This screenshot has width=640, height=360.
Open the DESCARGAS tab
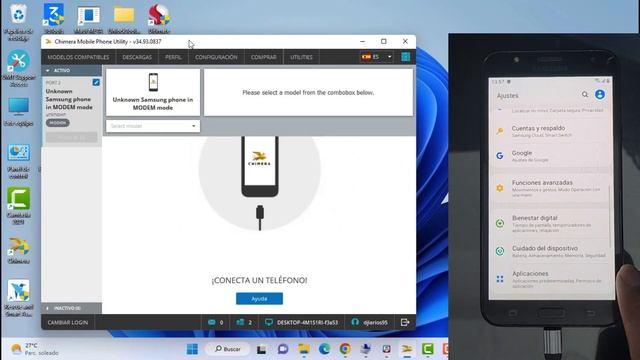137,57
